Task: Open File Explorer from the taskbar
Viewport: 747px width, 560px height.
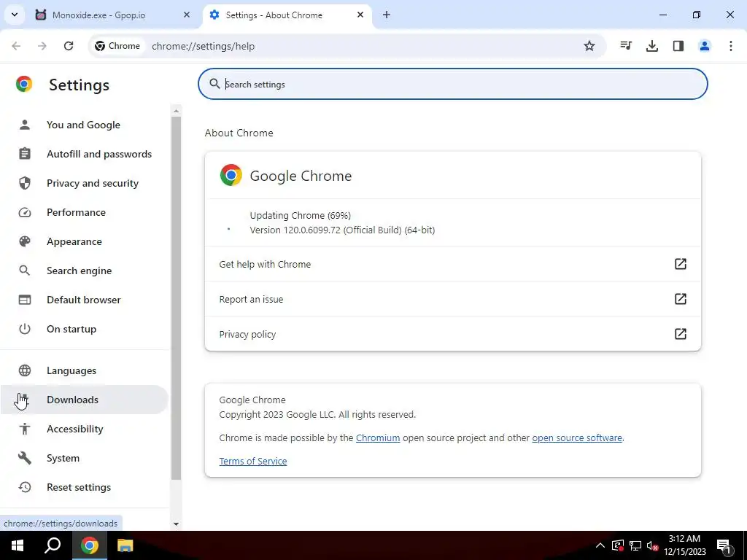Action: (125, 545)
